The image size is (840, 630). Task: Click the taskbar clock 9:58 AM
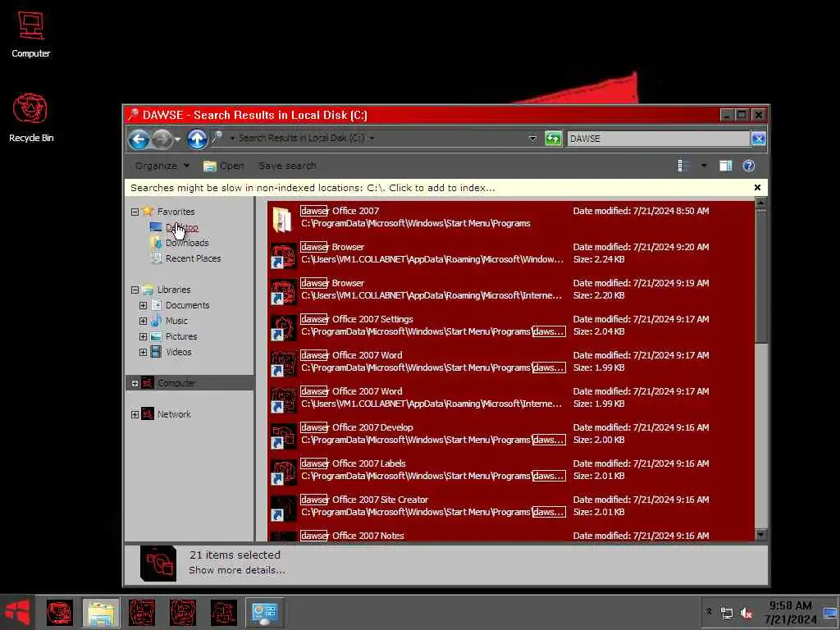790,612
